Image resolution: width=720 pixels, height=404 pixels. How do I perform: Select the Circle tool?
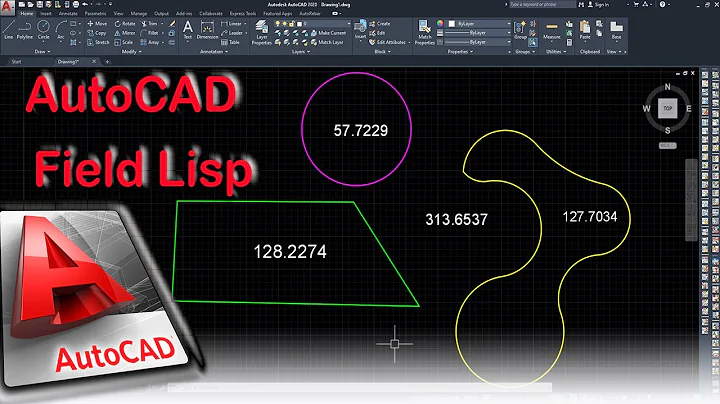coord(43,30)
